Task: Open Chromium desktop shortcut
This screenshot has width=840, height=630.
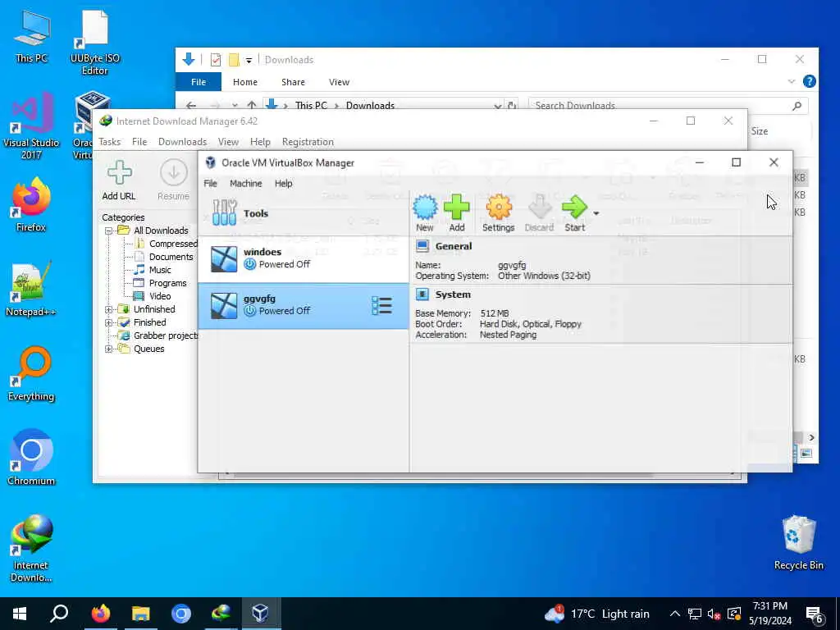Action: pyautogui.click(x=31, y=458)
